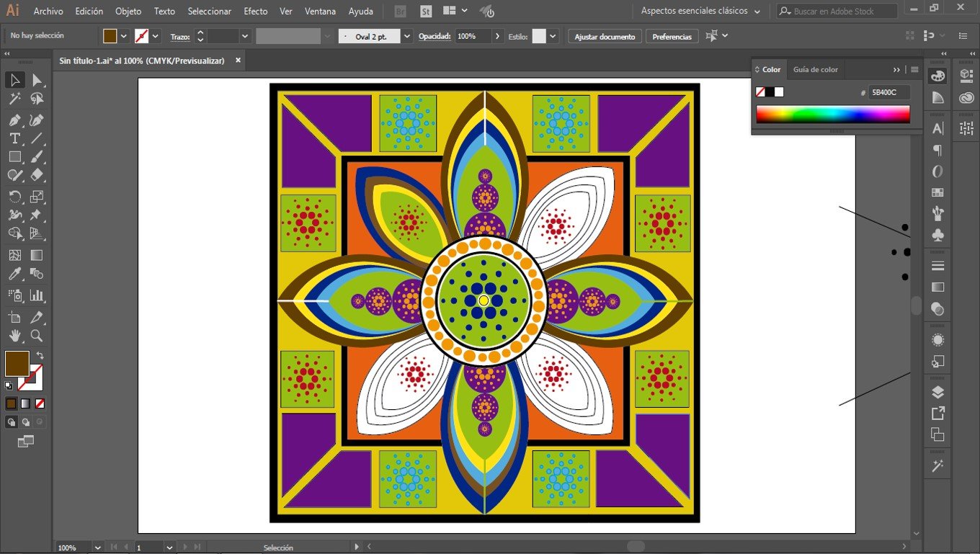Image resolution: width=980 pixels, height=554 pixels.
Task: Click the color spectrum bar in Color panel
Action: 833,115
